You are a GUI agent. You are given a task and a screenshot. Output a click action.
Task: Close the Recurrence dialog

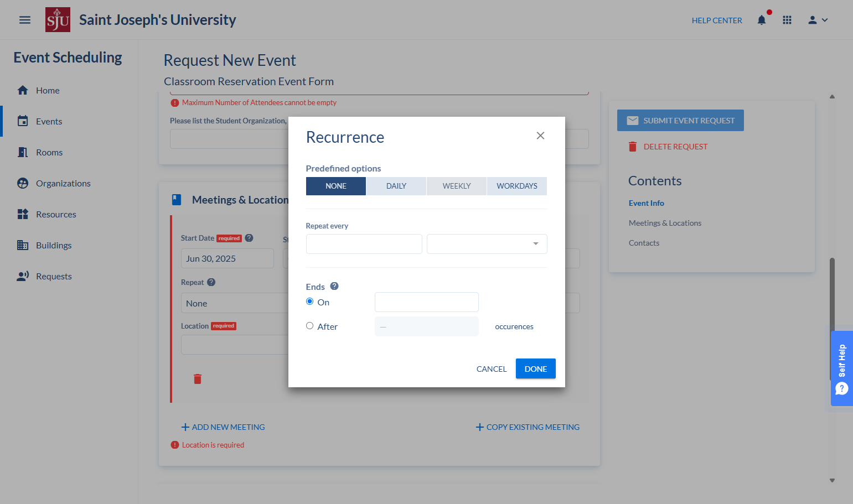click(541, 136)
